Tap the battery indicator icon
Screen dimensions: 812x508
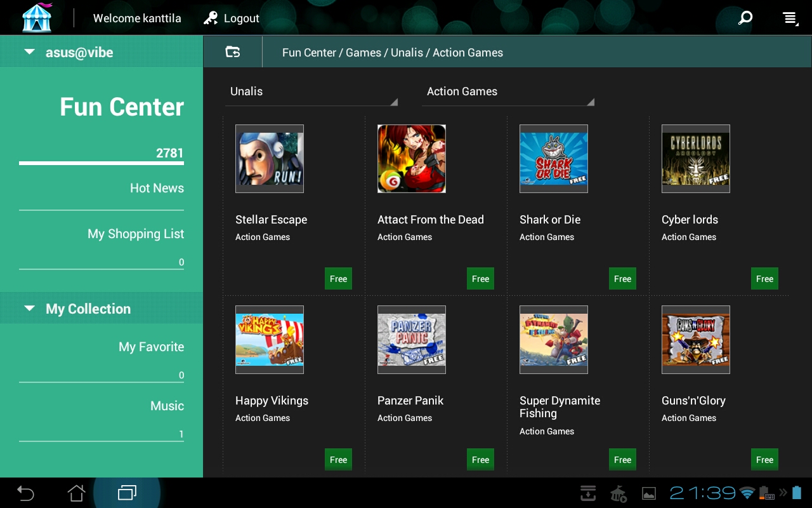797,493
